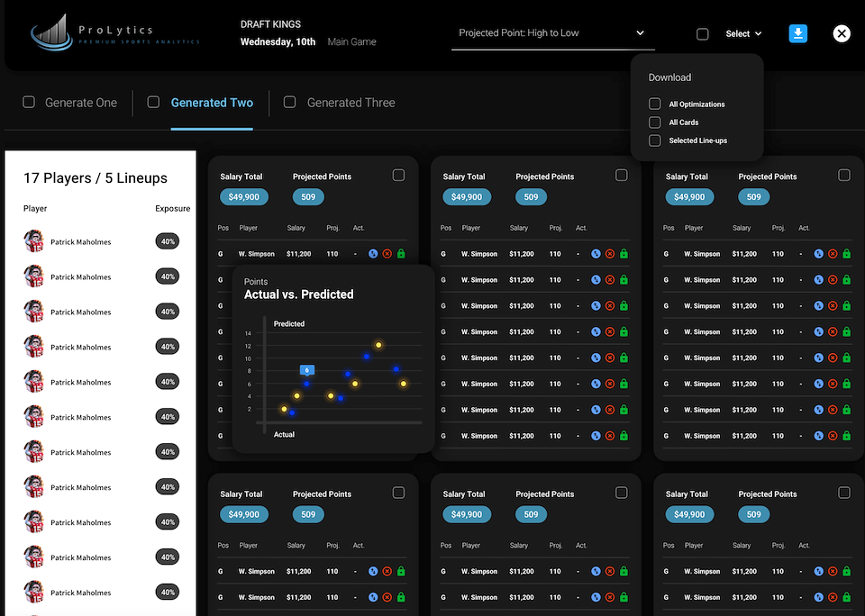The width and height of the screenshot is (865, 616).
Task: Click the 'Wednesday, 10th' date text
Action: coord(278,42)
